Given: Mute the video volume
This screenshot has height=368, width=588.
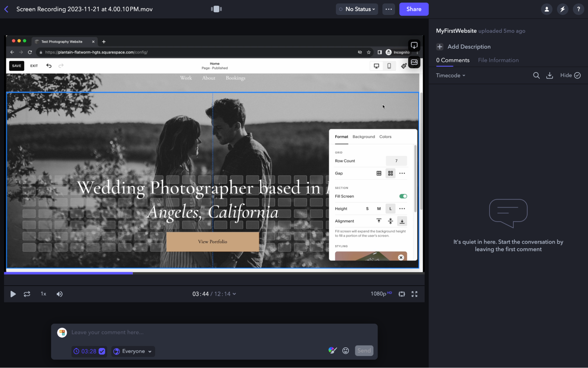Looking at the screenshot, I should pyautogui.click(x=59, y=294).
